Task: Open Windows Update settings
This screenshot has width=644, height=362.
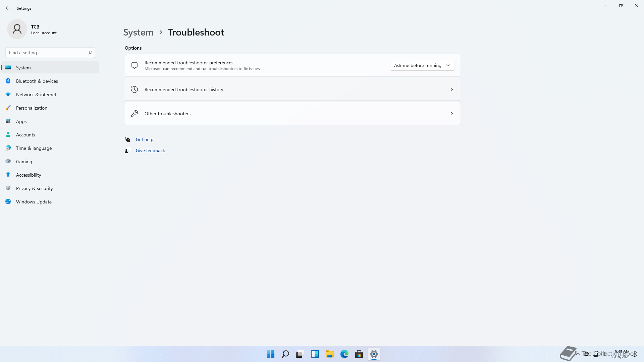Action: (50, 202)
